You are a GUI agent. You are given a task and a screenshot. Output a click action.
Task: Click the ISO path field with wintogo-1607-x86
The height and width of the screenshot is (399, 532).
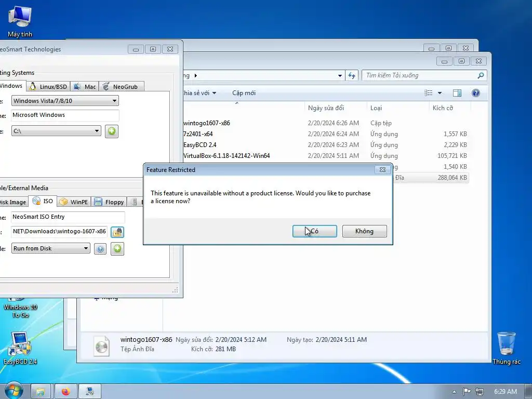point(59,231)
